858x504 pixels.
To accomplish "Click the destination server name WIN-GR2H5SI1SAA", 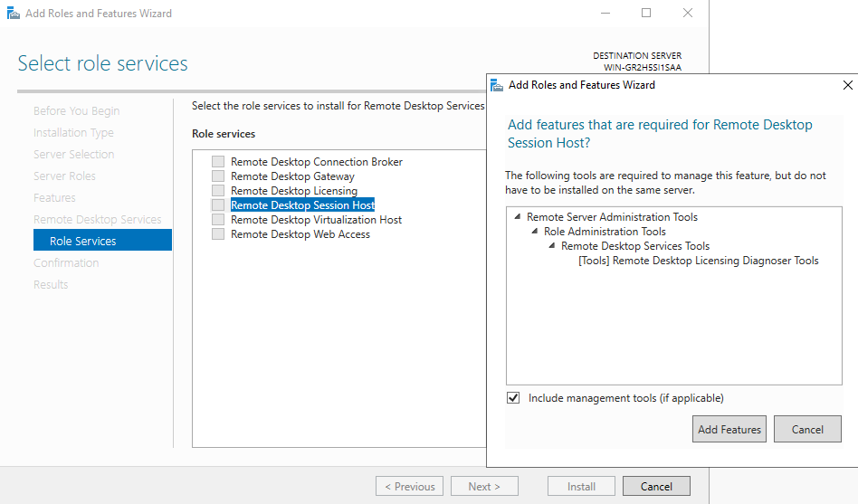I will 643,68.
